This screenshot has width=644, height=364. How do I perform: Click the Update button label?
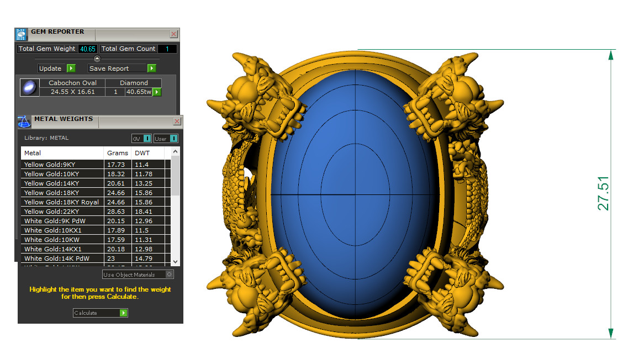click(50, 68)
